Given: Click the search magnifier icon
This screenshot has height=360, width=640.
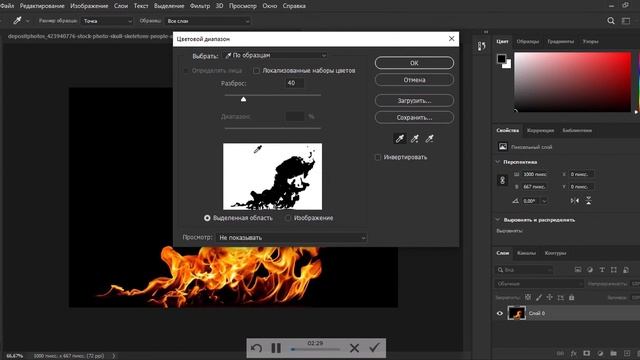Looking at the screenshot, I should [611, 21].
